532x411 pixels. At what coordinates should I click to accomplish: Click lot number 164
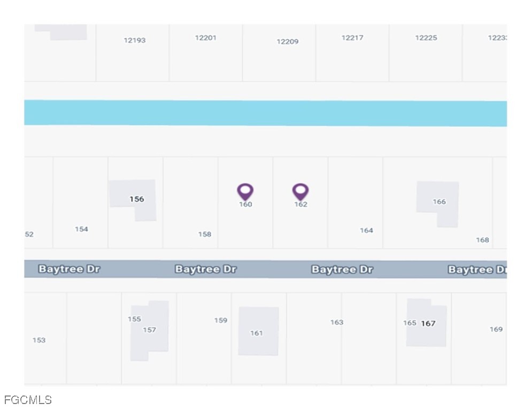366,230
